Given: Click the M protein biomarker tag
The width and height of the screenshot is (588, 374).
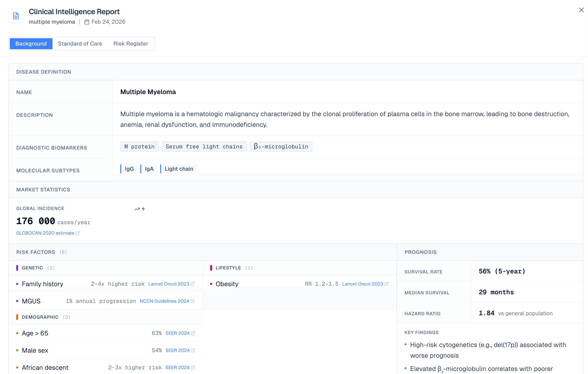Looking at the screenshot, I should click(139, 147).
